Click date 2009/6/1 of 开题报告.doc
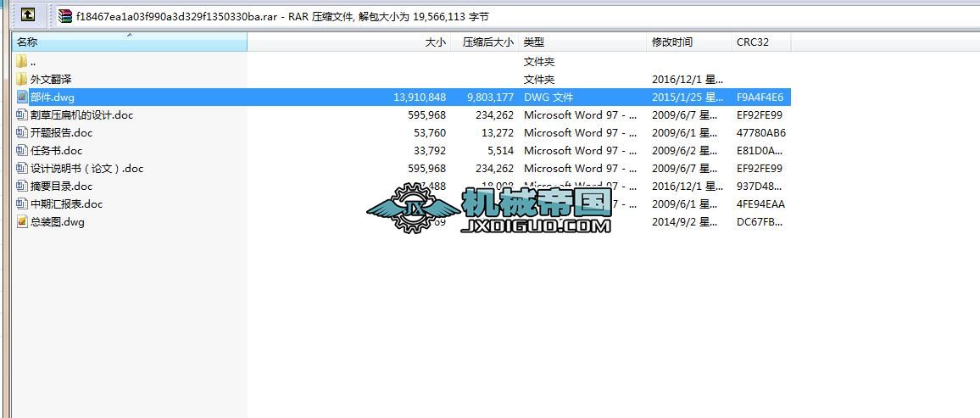Image resolution: width=980 pixels, height=418 pixels. click(684, 133)
